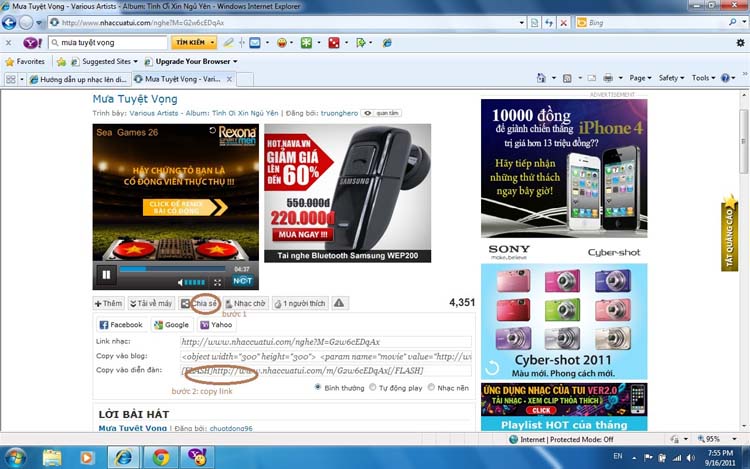The width and height of the screenshot is (750, 469).
Task: Click the smiley emoticon toolbar icon
Action: point(282,43)
